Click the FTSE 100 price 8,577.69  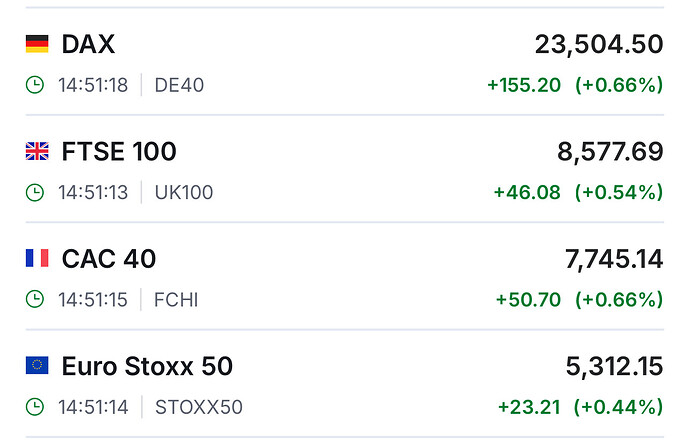[609, 152]
